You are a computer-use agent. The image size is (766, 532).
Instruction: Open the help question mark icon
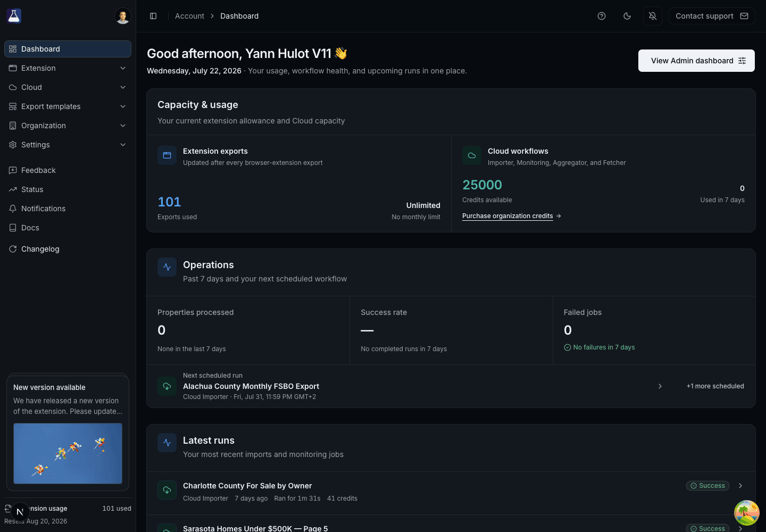602,16
